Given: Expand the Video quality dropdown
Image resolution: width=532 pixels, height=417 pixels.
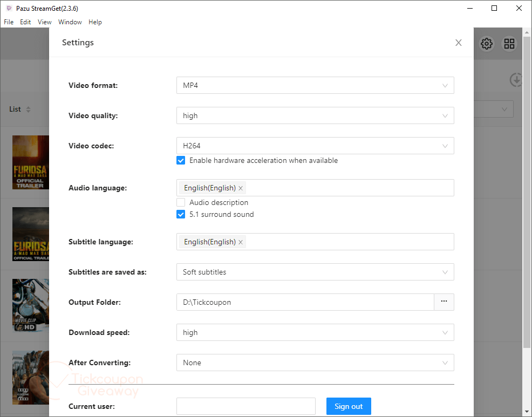Looking at the screenshot, I should tap(315, 115).
